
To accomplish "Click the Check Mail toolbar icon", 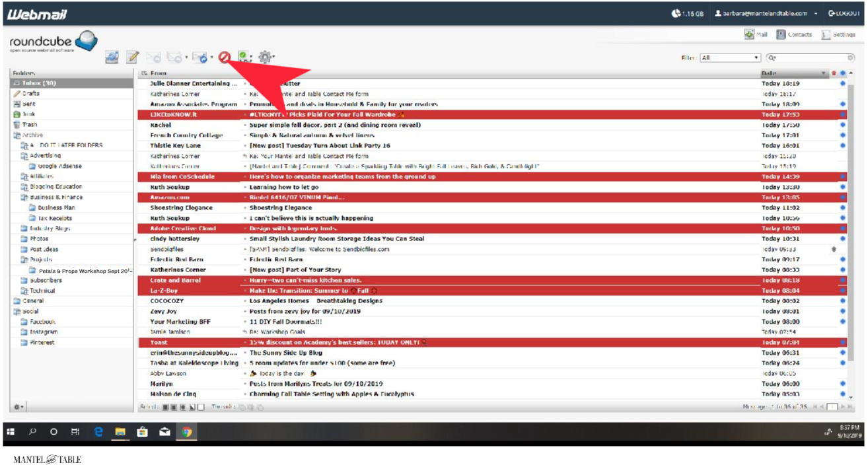I will pyautogui.click(x=112, y=57).
